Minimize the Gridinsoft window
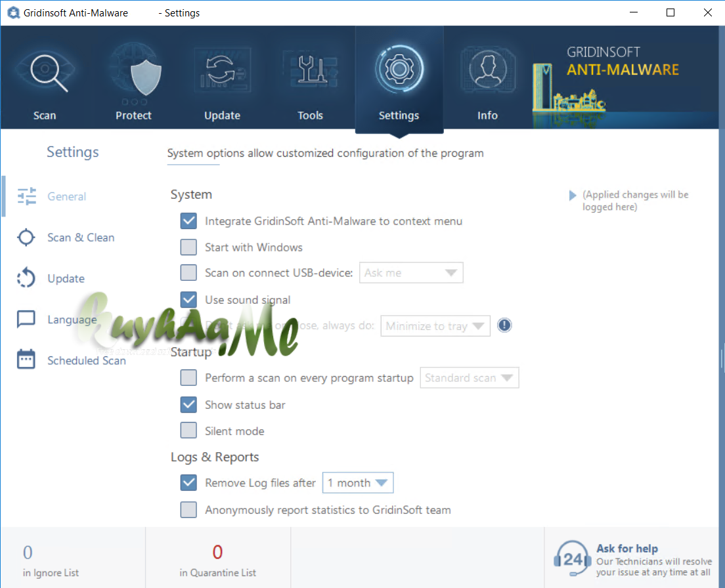The image size is (725, 588). pyautogui.click(x=634, y=12)
